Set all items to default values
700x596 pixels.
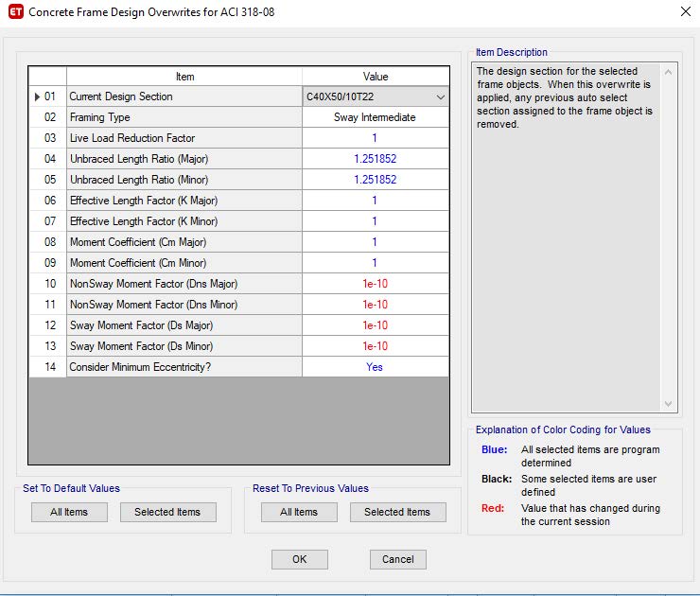pyautogui.click(x=69, y=512)
